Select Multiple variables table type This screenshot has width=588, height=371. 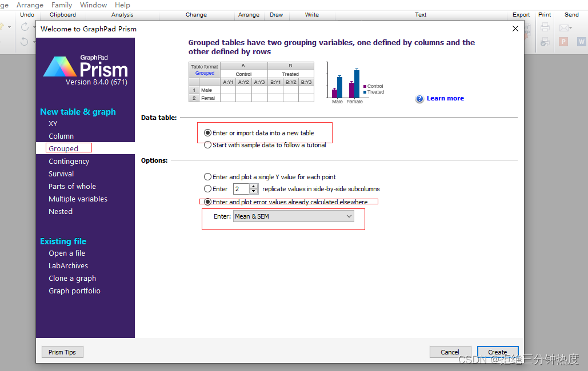[78, 199]
